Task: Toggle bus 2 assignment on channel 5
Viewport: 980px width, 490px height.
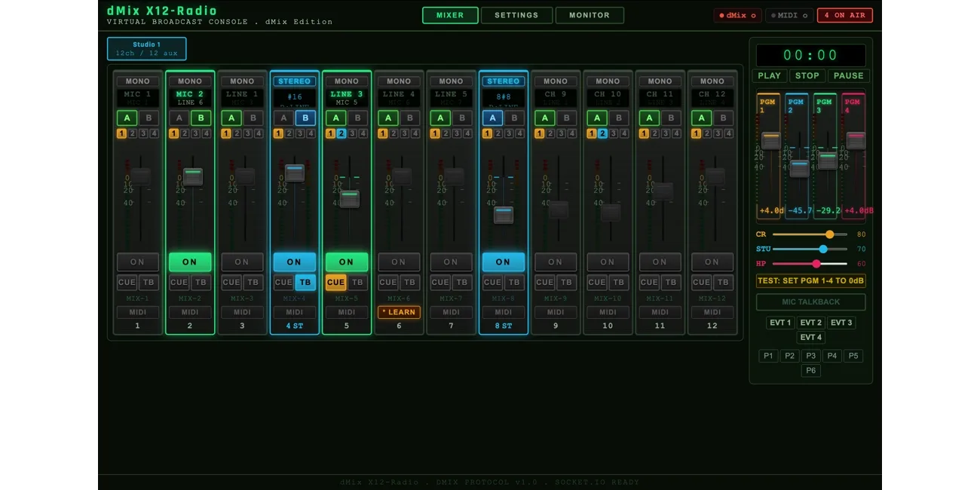Action: coord(341,133)
